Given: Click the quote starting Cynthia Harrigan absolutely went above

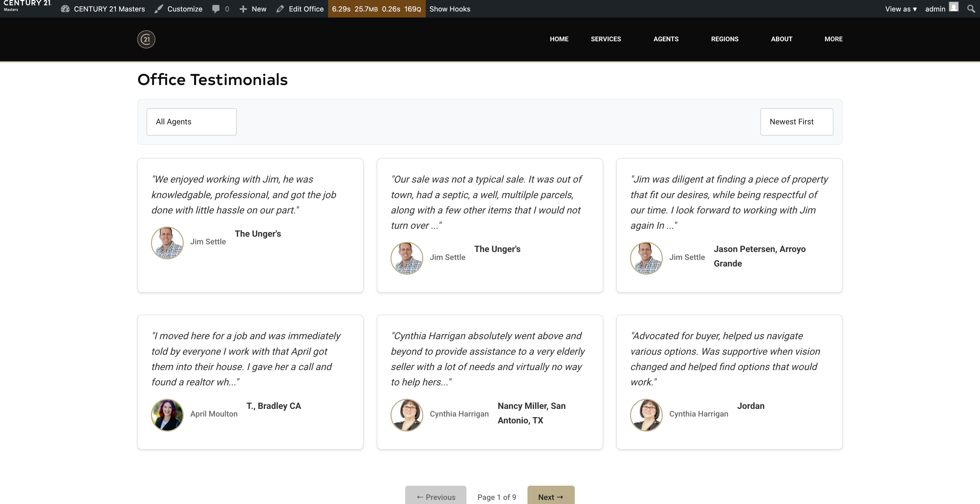Looking at the screenshot, I should click(488, 359).
